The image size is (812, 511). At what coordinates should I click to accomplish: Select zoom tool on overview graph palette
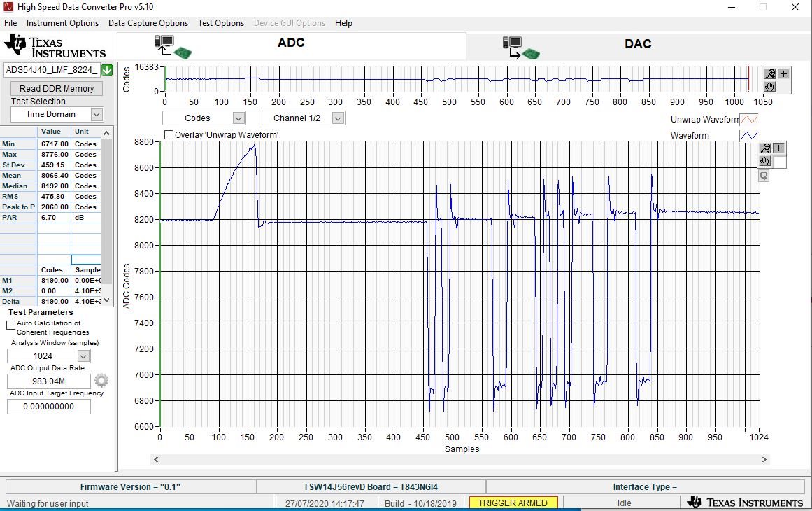click(770, 74)
